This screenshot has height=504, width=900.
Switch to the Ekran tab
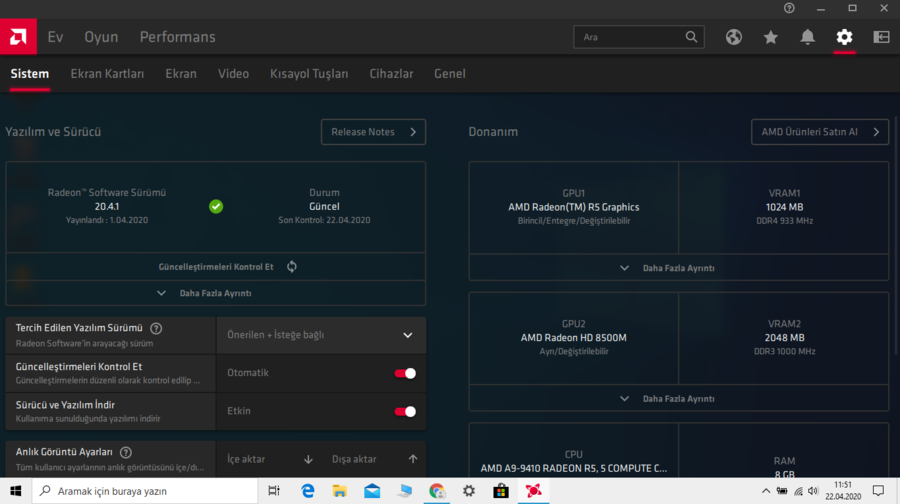click(x=181, y=73)
